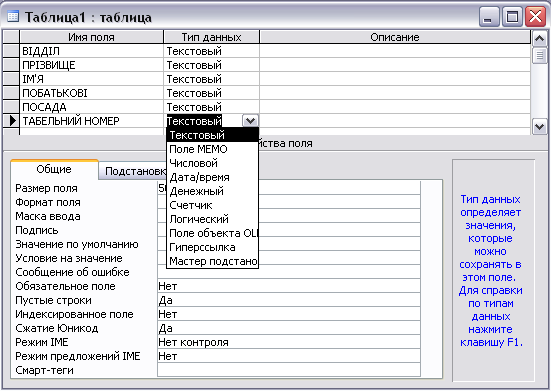Pick Дата/время from the dropdown list
The image size is (551, 391).
(212, 177)
